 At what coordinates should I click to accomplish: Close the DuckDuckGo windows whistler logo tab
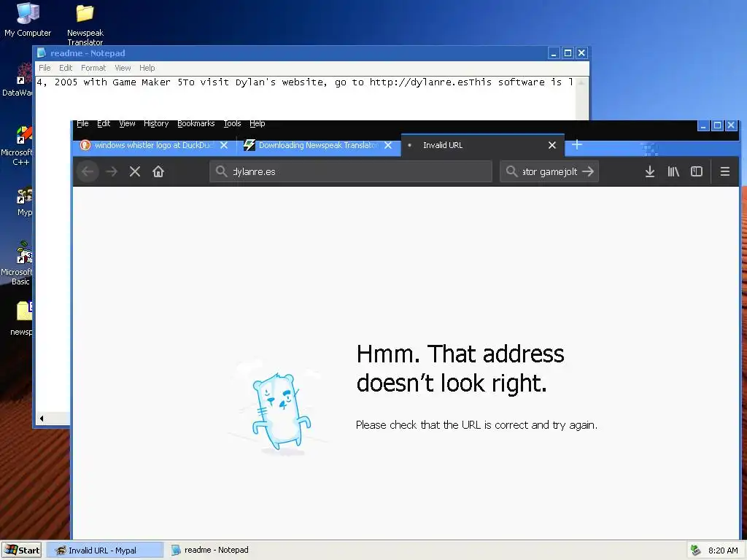click(x=224, y=145)
